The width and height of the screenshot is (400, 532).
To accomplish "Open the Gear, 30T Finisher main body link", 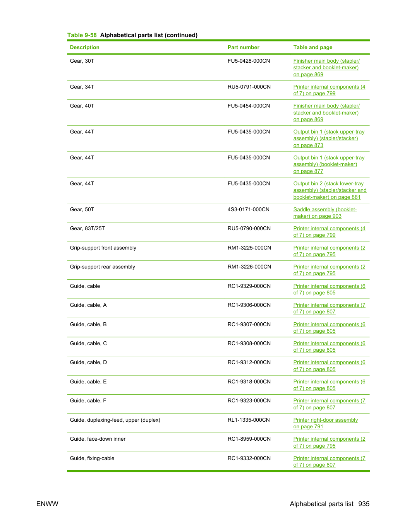I will point(326,68).
